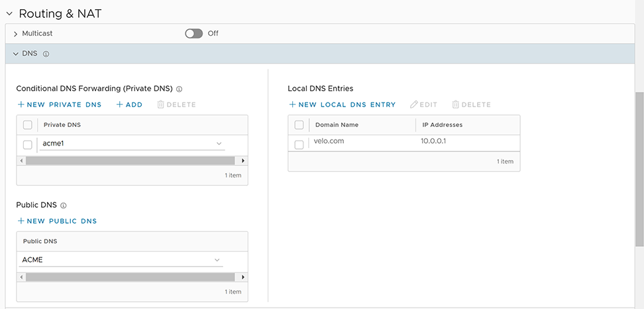Toggle the Multicast switch on
Image resolution: width=644 pixels, height=309 pixels.
(193, 33)
